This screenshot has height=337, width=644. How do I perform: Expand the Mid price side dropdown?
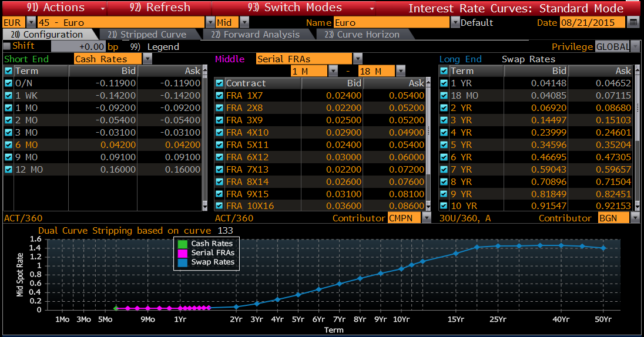coord(244,22)
